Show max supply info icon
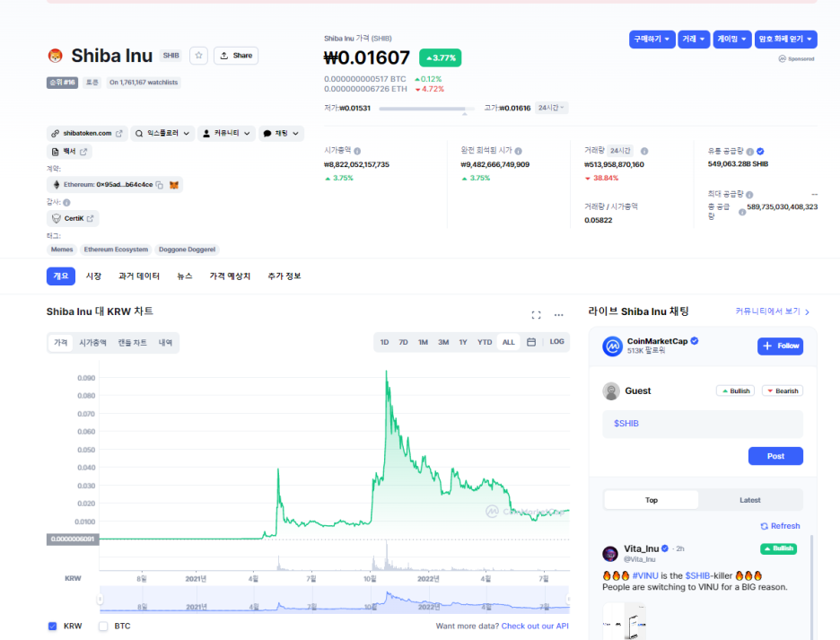The image size is (840, 640). 749,195
